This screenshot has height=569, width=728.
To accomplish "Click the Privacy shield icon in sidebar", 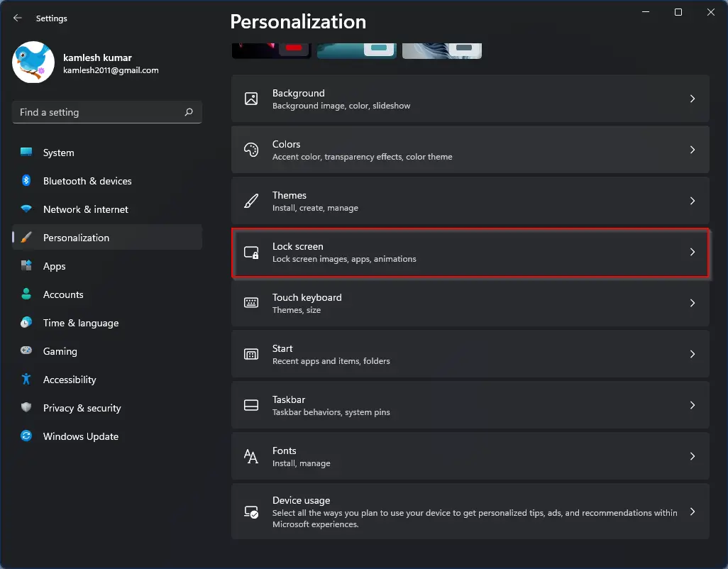I will tap(26, 407).
